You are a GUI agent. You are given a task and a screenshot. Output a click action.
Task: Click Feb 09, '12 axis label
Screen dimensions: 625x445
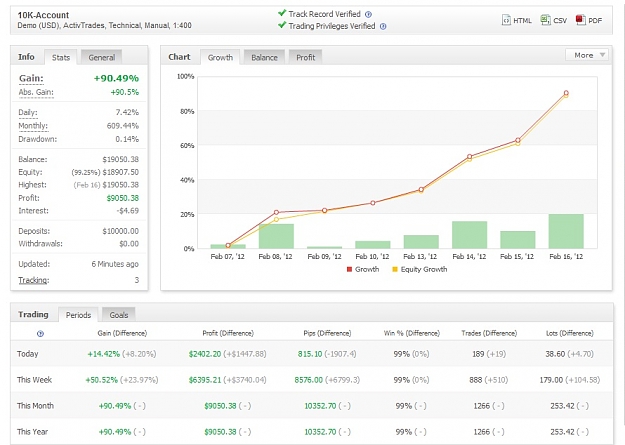(x=324, y=257)
